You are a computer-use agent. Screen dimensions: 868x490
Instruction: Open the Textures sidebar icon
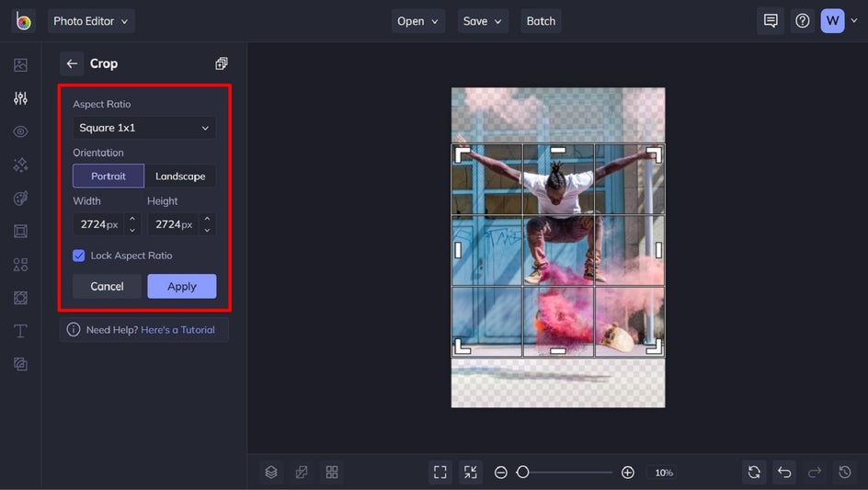(20, 364)
